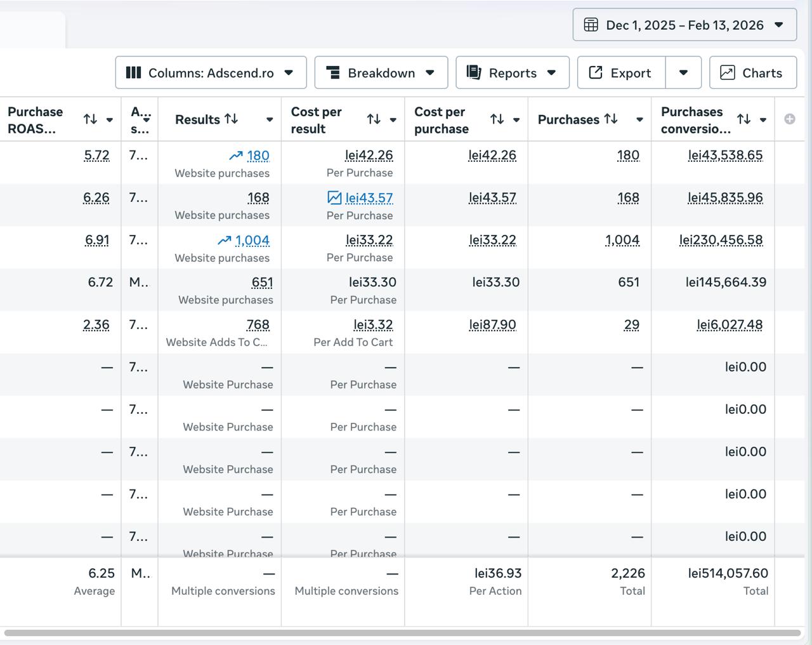Click the lei36.93 per action total

tap(498, 573)
